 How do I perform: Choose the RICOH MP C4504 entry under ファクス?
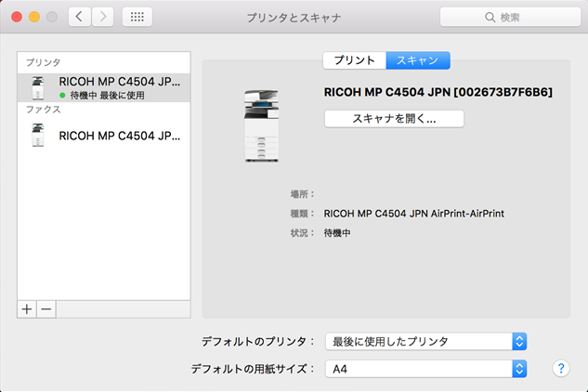[104, 136]
